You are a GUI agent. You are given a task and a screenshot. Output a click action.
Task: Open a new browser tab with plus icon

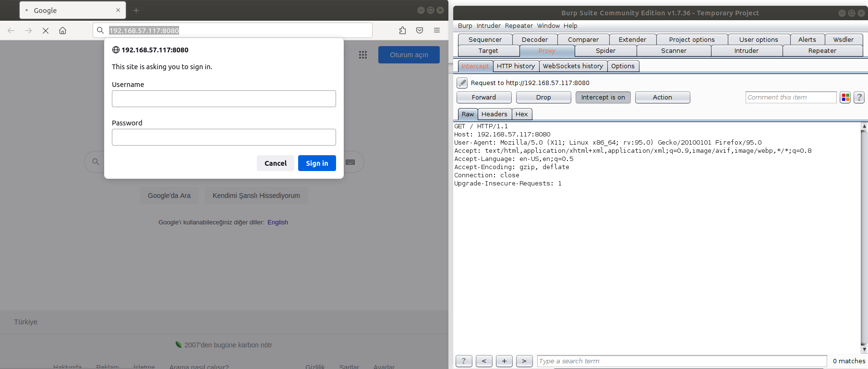coord(136,10)
